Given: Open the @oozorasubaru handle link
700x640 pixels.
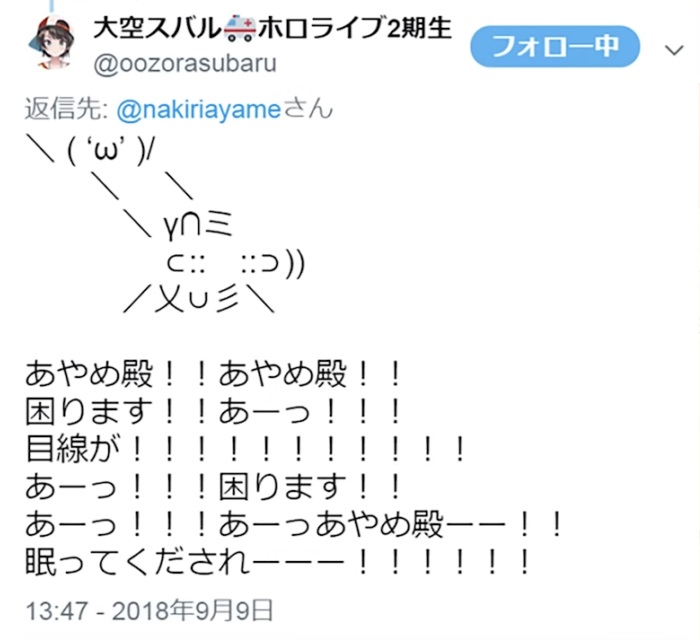Looking at the screenshot, I should (185, 63).
